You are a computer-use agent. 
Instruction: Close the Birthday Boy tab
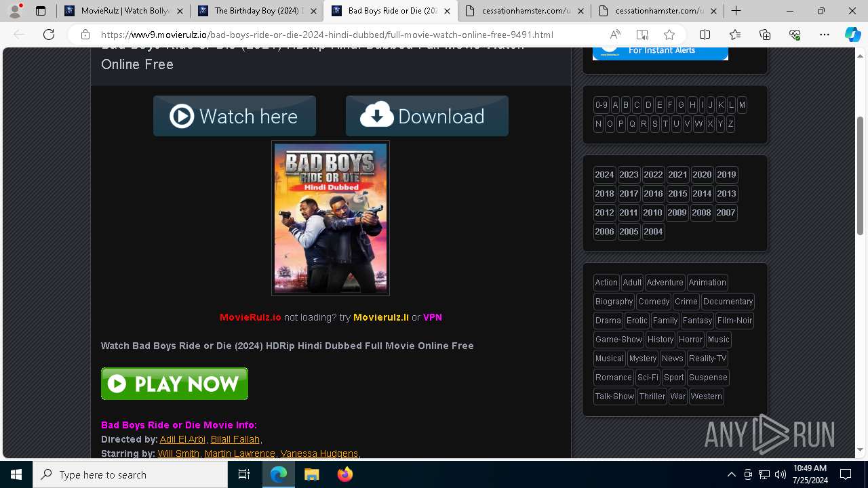coord(313,11)
